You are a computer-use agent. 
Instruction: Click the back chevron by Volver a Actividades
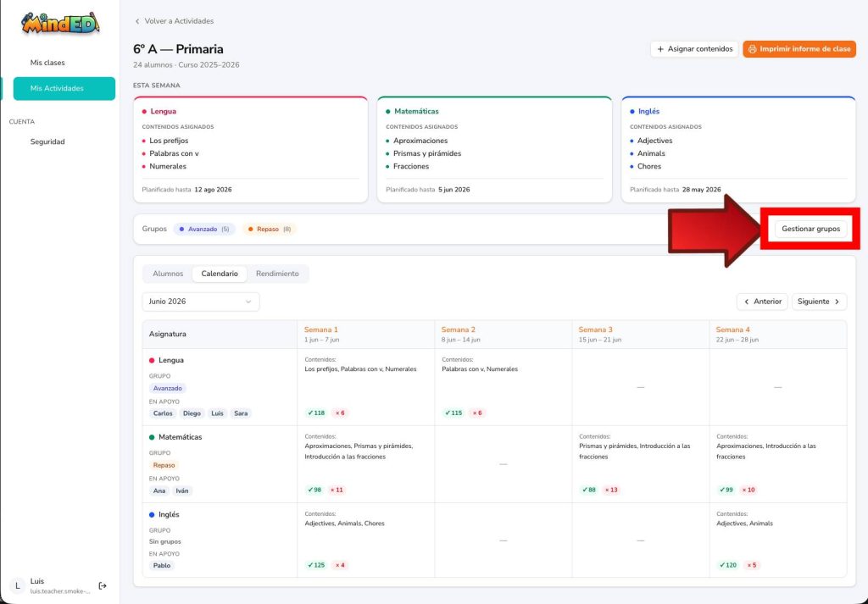tap(137, 21)
